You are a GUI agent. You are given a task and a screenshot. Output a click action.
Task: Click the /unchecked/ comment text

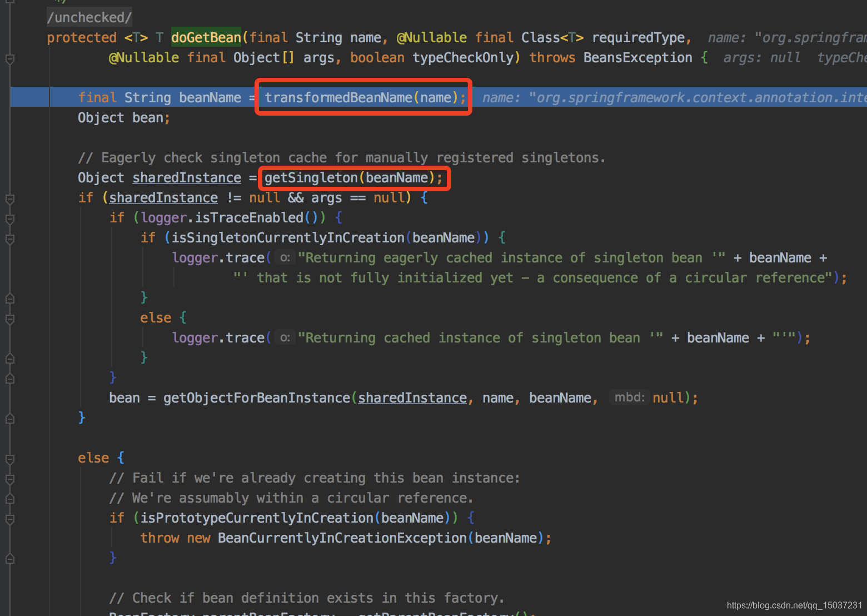pyautogui.click(x=89, y=18)
